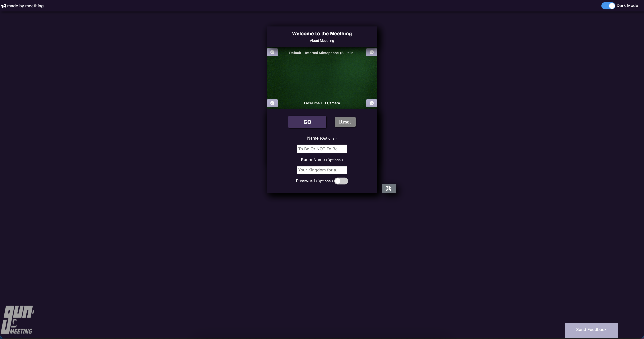The width and height of the screenshot is (644, 339).
Task: Start the meeting with GO button
Action: click(307, 122)
